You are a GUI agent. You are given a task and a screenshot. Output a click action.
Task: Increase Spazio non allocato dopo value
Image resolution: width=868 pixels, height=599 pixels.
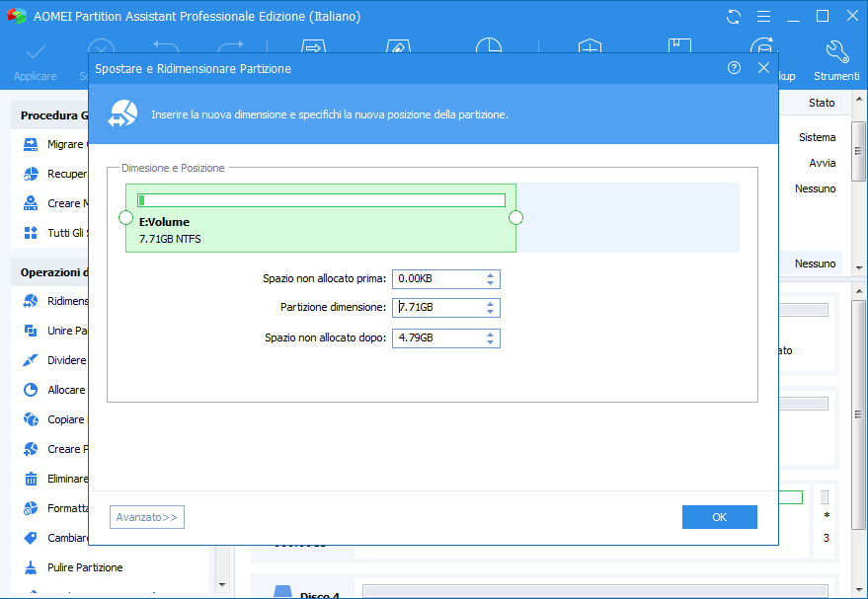point(490,335)
